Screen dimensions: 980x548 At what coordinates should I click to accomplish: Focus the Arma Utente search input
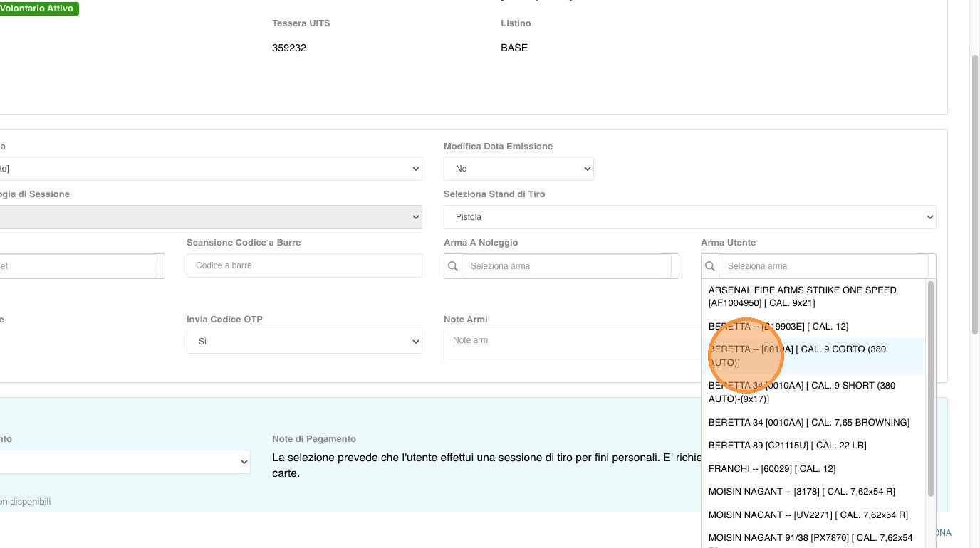pos(823,266)
